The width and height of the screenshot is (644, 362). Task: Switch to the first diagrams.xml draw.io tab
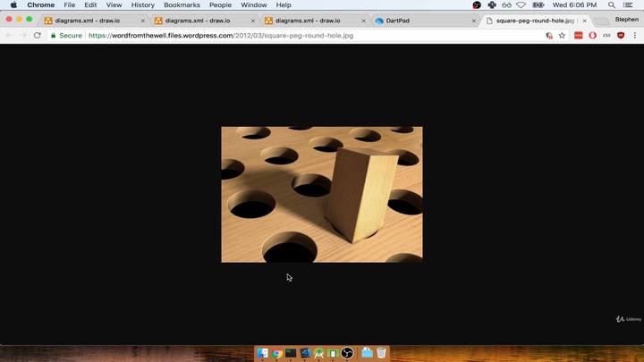click(88, 21)
